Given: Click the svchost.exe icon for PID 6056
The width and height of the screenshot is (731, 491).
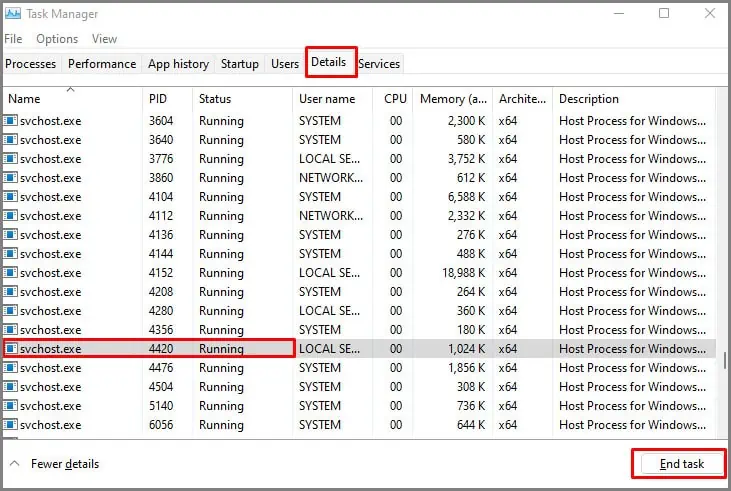Looking at the screenshot, I should (x=10, y=425).
